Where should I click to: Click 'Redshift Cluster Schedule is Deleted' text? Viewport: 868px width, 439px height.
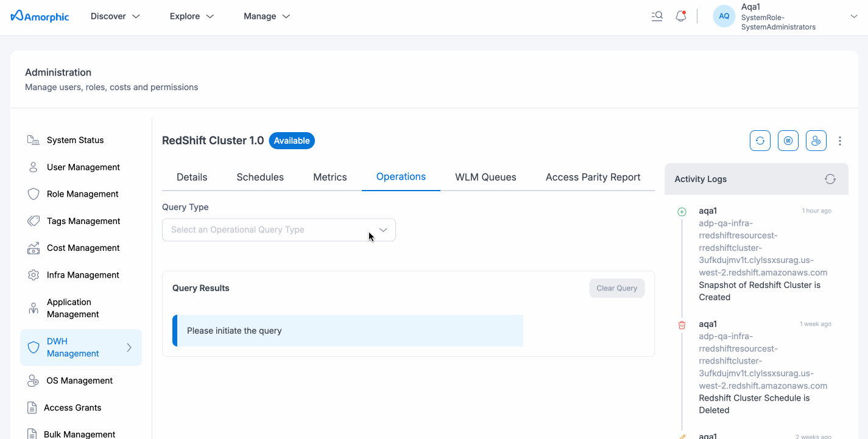click(x=754, y=404)
